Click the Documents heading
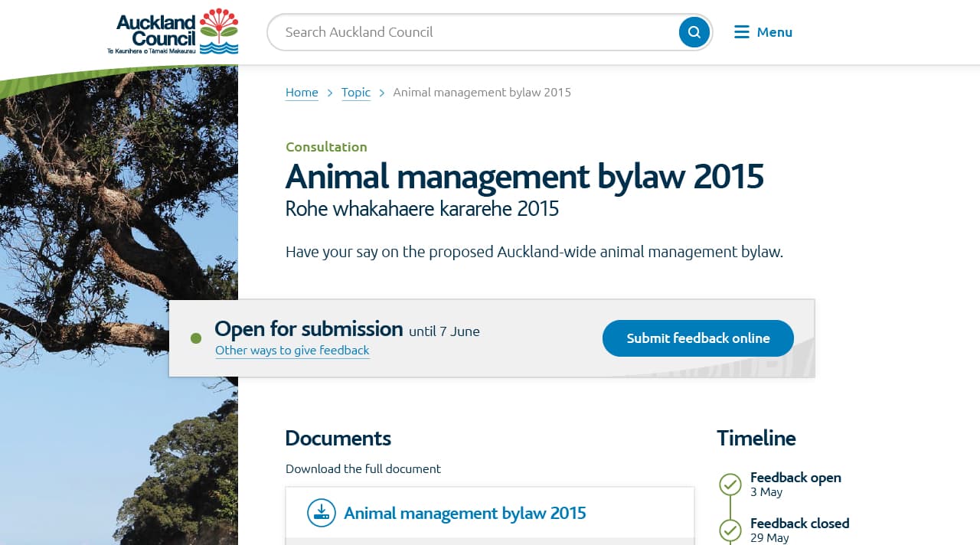This screenshot has height=545, width=980. pyautogui.click(x=338, y=438)
